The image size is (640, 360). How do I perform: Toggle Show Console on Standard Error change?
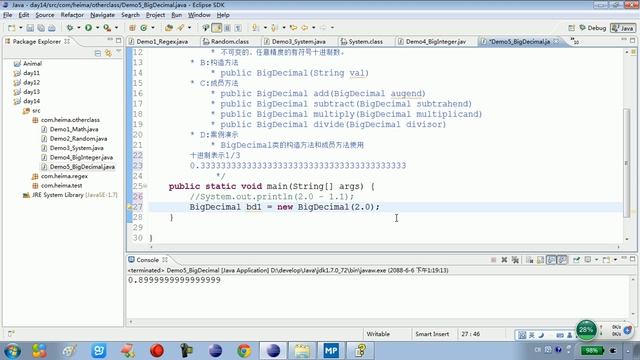tap(562, 260)
